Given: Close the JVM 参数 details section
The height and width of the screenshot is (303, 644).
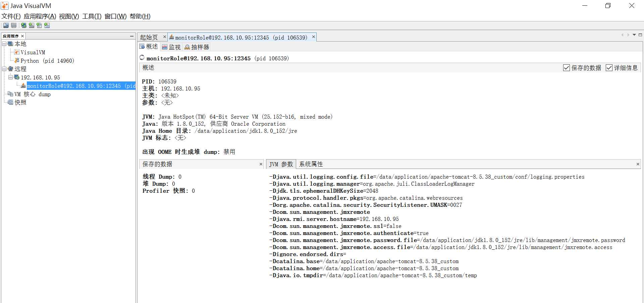Looking at the screenshot, I should coord(638,164).
